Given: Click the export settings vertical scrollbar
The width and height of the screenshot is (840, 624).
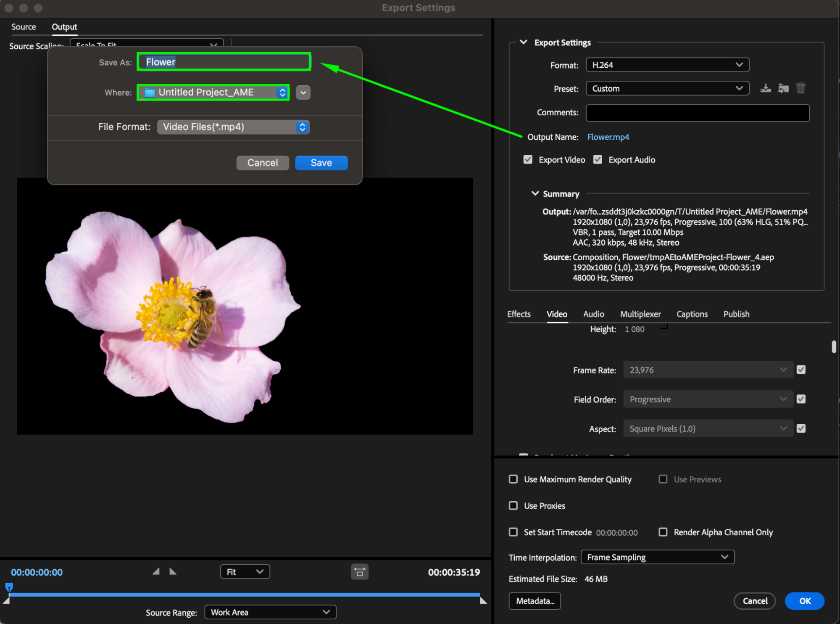Looking at the screenshot, I should click(x=834, y=347).
